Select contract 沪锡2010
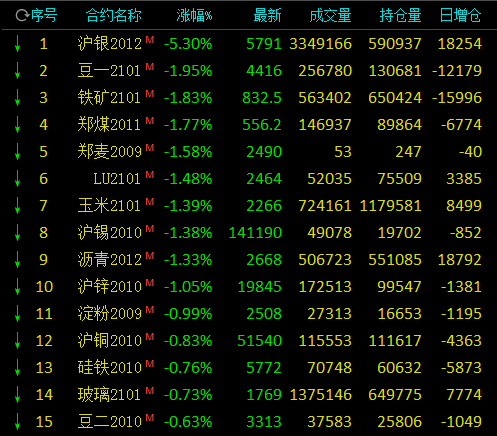 coord(110,233)
